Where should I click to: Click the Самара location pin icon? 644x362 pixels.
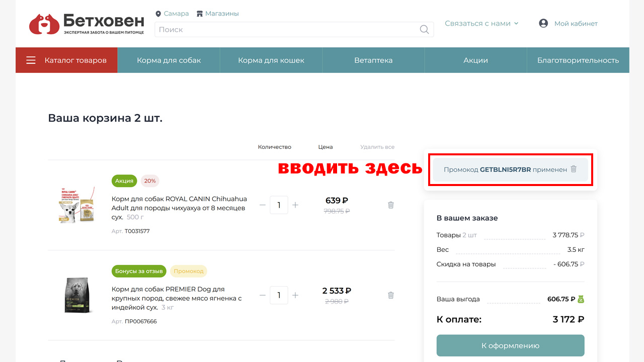(x=158, y=14)
